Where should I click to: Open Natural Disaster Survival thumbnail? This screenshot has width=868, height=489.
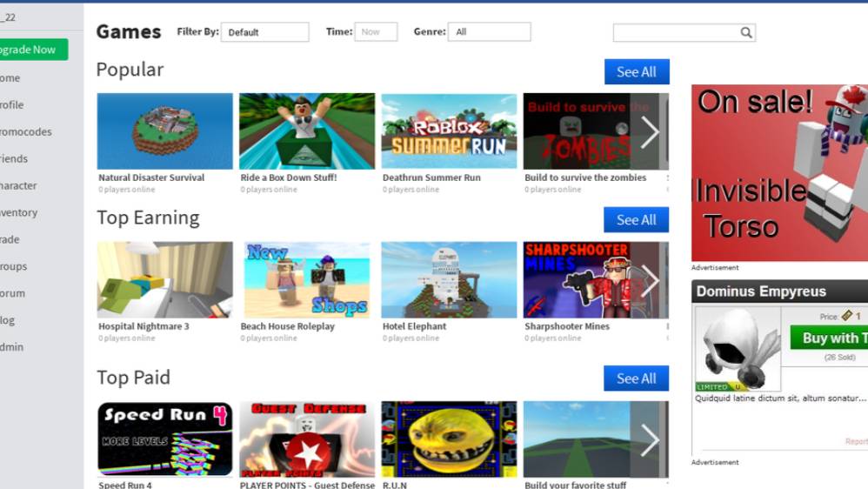(x=165, y=131)
